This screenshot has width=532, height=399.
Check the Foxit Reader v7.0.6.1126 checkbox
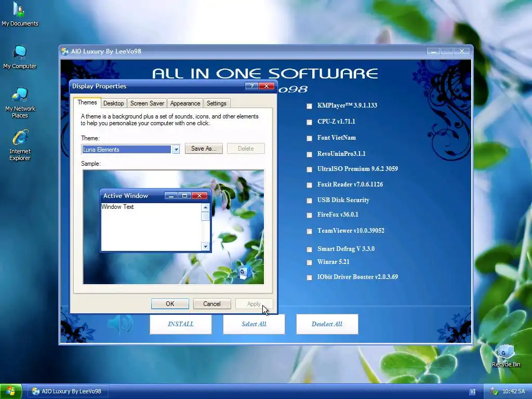tap(309, 185)
